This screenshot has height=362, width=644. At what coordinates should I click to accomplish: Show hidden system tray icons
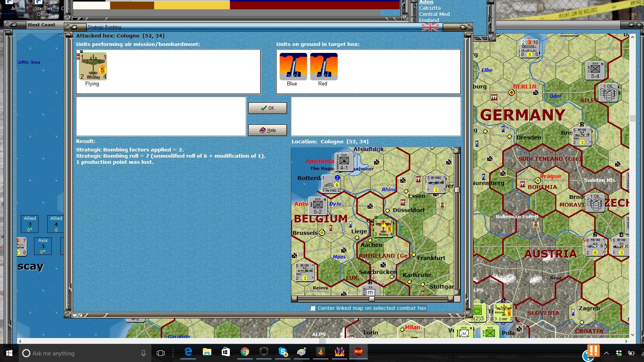[x=607, y=353]
